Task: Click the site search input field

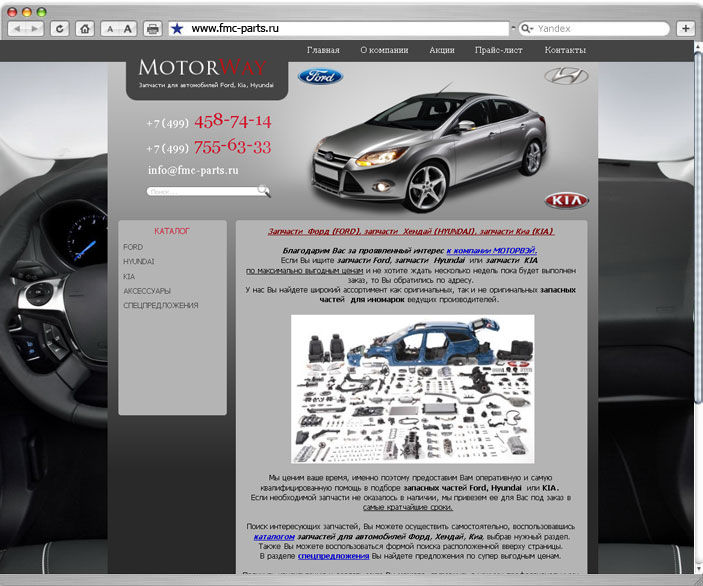Action: coord(203,191)
